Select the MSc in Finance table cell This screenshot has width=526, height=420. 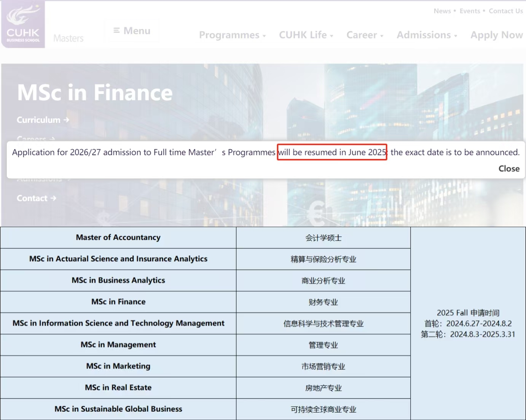point(118,302)
